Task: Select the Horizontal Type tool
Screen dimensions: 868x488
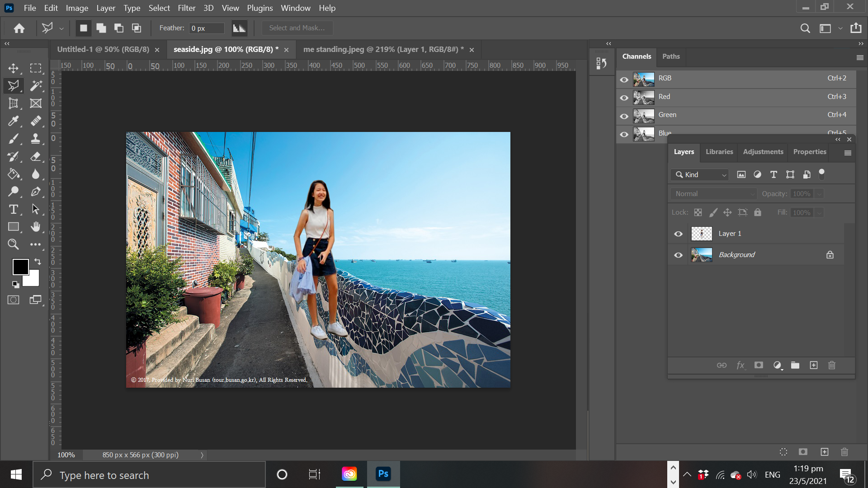Action: point(14,209)
